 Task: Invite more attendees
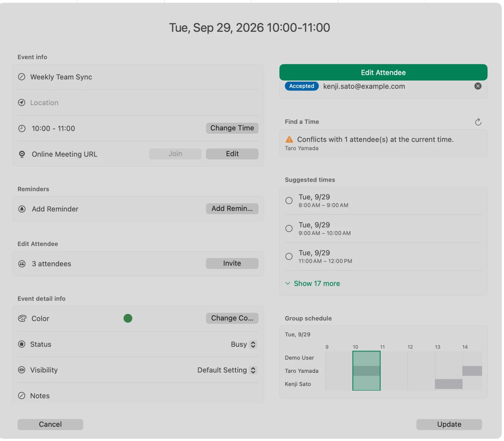point(232,264)
